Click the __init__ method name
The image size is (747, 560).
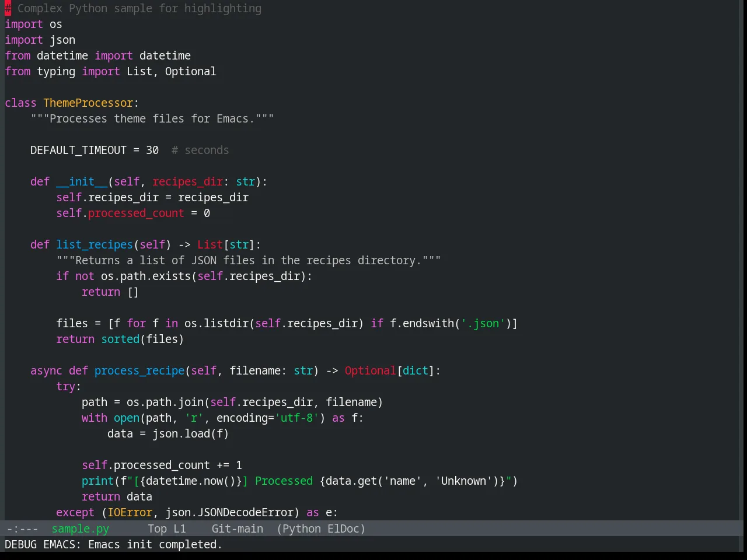pos(82,181)
